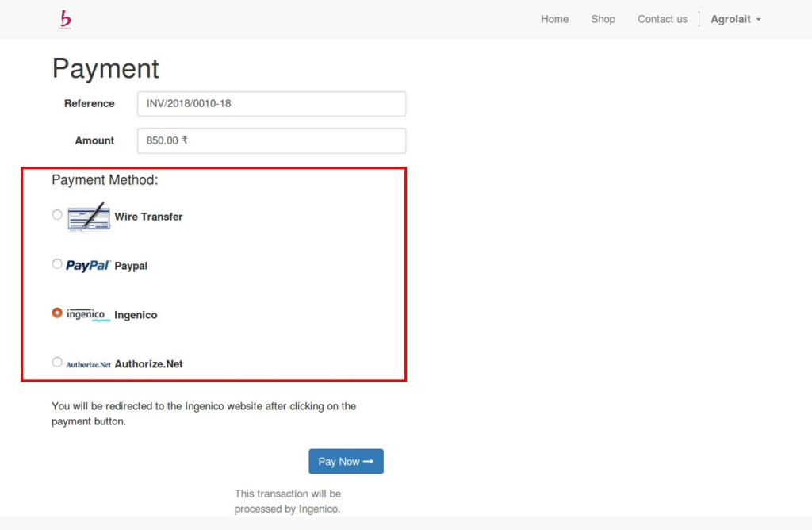This screenshot has width=812, height=530.
Task: Click the PayPal logo image
Action: tap(88, 266)
